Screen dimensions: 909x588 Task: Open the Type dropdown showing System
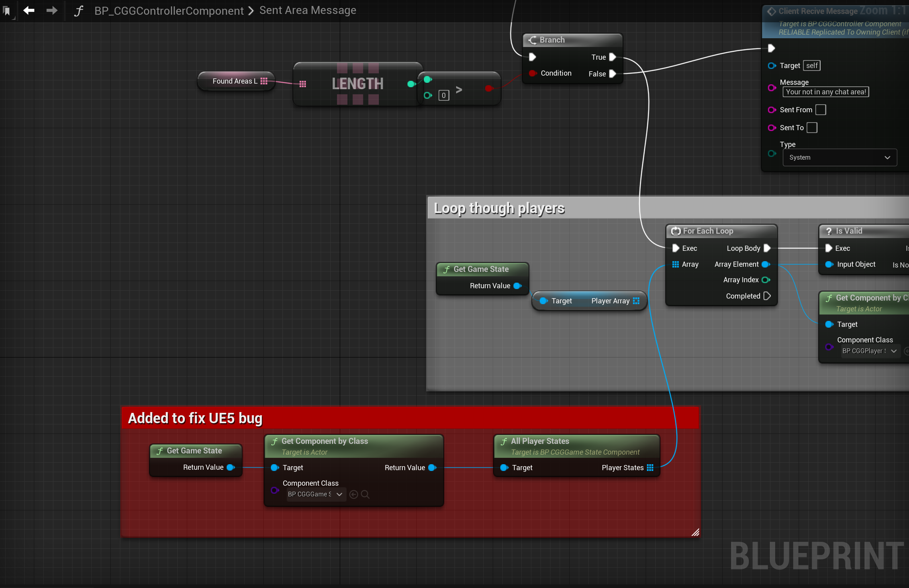point(839,158)
